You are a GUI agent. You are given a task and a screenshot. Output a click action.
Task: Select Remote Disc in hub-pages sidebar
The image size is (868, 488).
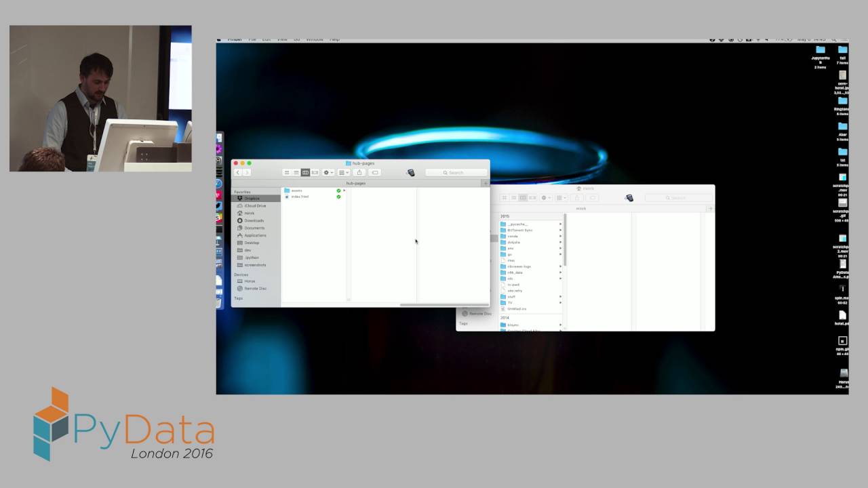point(256,289)
